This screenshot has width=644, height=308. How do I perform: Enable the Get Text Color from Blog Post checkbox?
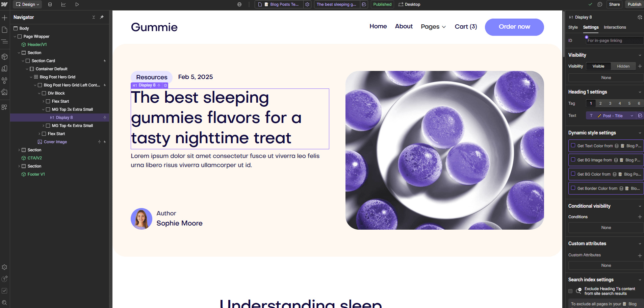coord(573,146)
